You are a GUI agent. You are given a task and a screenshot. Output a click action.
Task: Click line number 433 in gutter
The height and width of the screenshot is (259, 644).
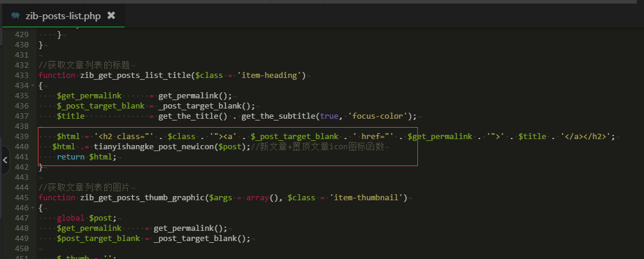[x=22, y=75]
